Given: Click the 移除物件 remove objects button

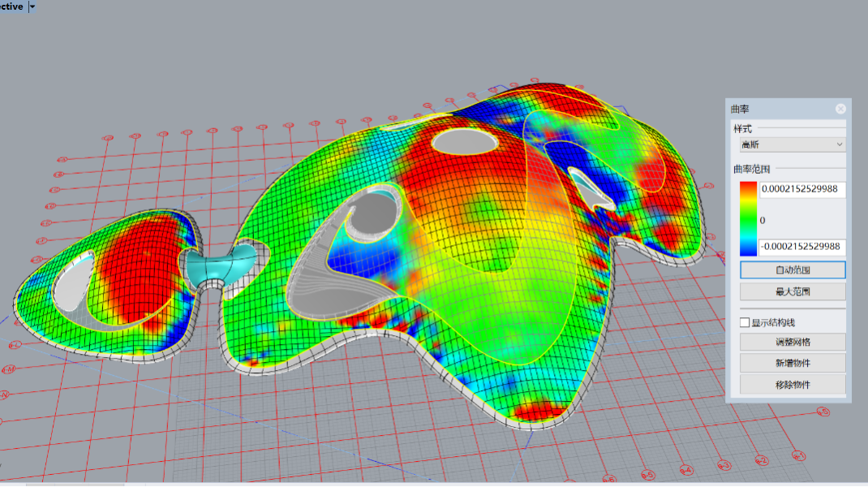Looking at the screenshot, I should (793, 385).
